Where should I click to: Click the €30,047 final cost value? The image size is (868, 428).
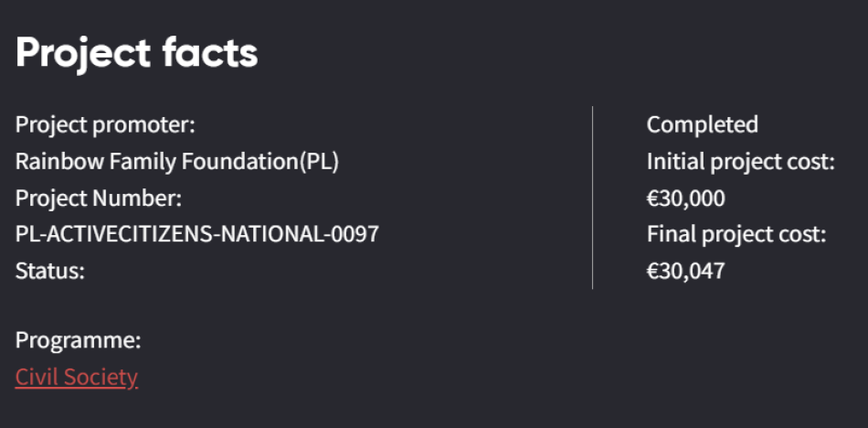(x=685, y=272)
